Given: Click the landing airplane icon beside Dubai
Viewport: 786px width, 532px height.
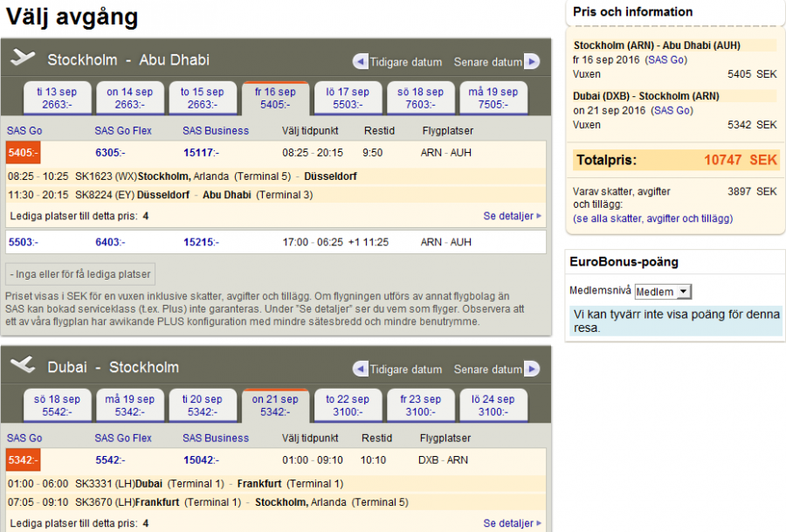Looking at the screenshot, I should (x=24, y=367).
